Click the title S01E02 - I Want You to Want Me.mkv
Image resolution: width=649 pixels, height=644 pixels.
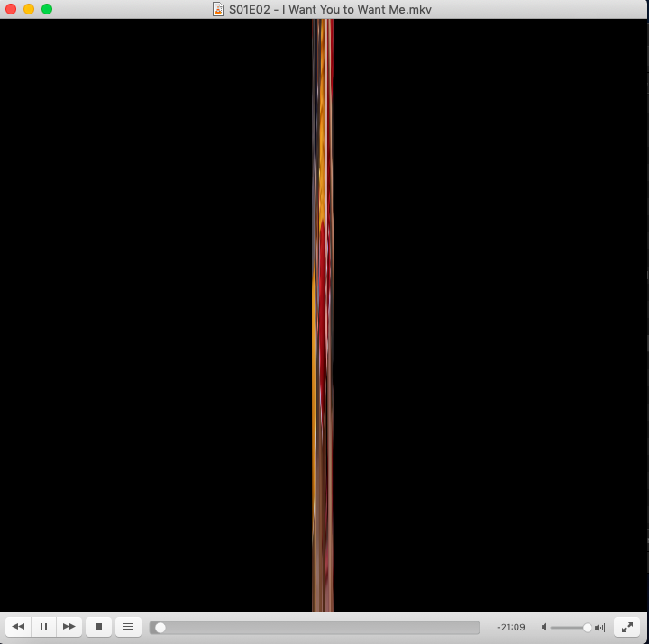click(330, 10)
